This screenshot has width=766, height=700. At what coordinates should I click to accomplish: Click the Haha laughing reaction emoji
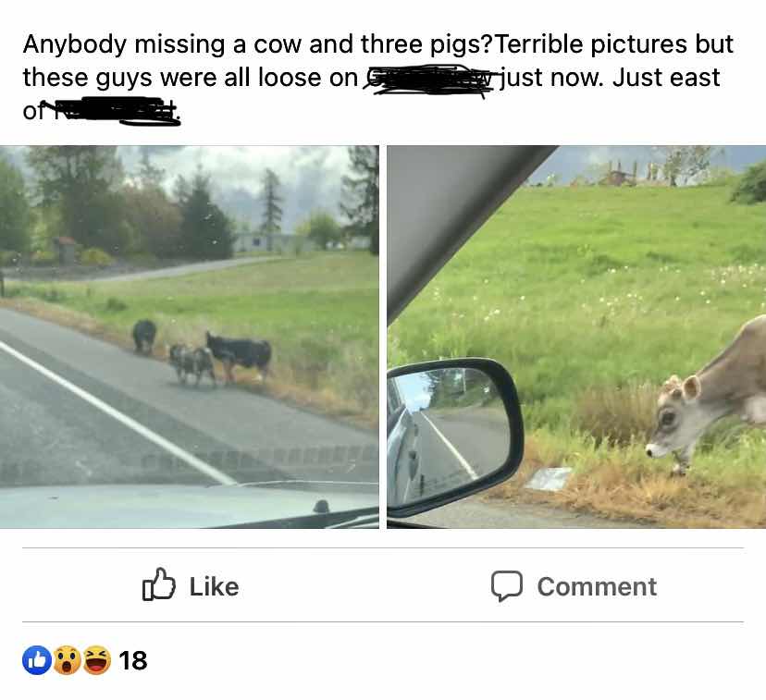[96, 660]
